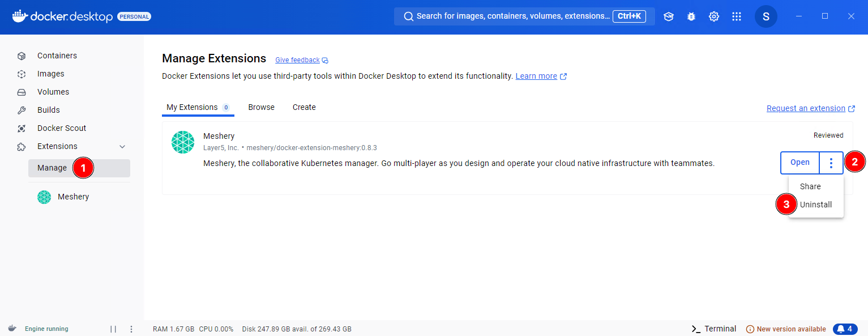Open the Meshery extension
The width and height of the screenshot is (868, 336).
799,163
